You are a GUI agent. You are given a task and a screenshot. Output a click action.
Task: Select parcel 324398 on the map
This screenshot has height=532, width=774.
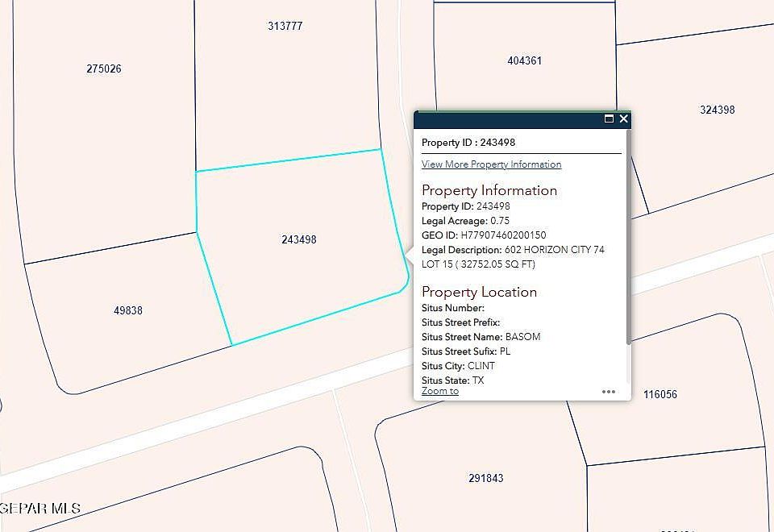coord(718,110)
